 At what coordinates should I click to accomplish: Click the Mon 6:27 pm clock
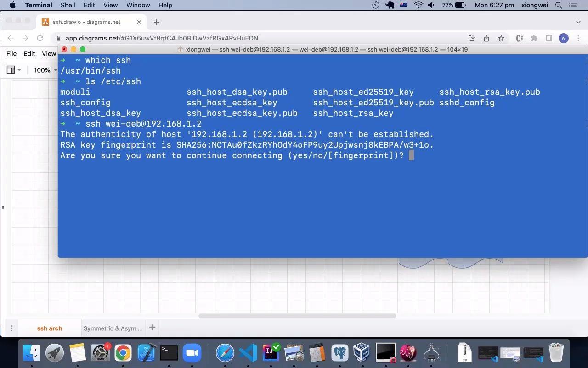(x=494, y=5)
